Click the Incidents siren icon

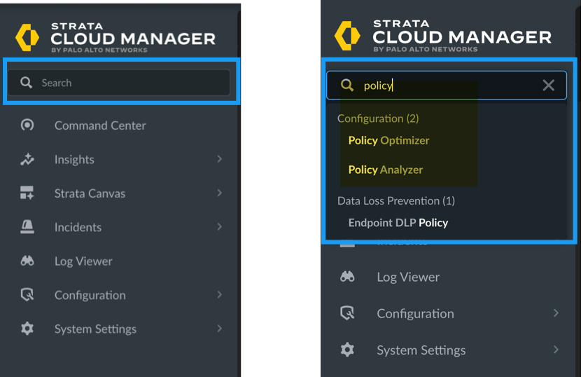click(x=27, y=227)
